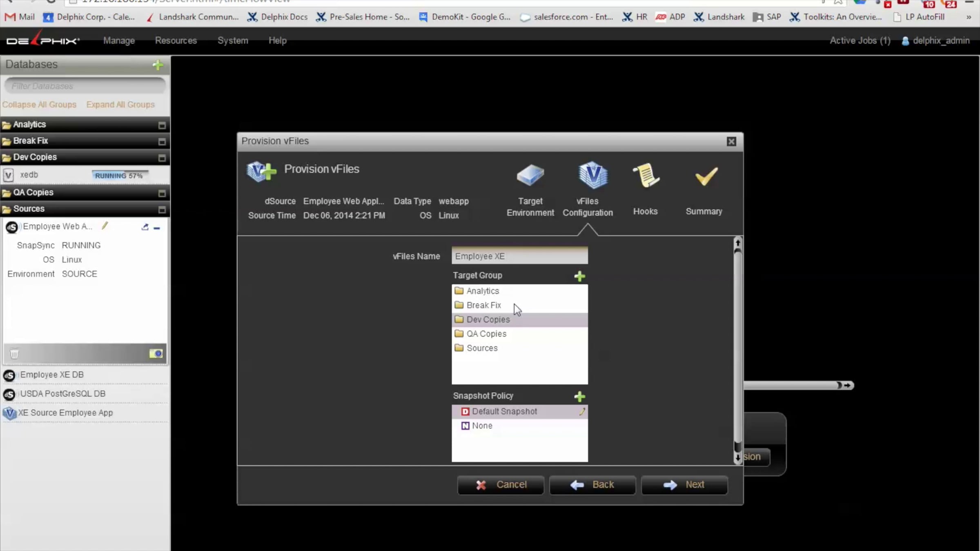Take a snapshot with the camera icon
Viewport: 980px width, 551px height.
(156, 353)
